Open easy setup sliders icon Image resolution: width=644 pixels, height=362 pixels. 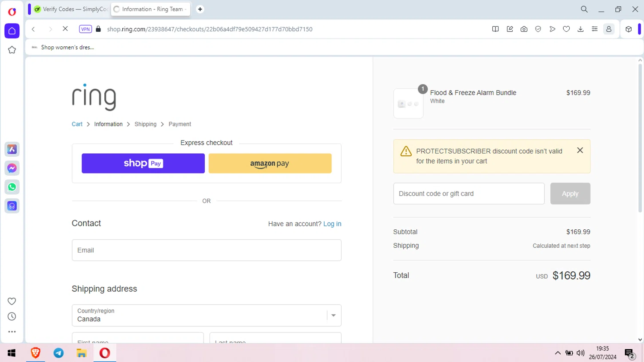tap(595, 29)
